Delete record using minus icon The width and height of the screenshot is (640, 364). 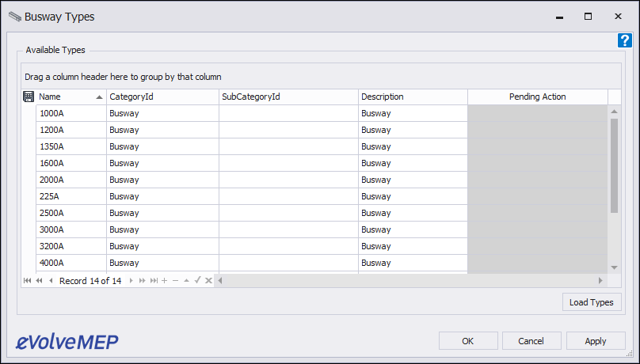(x=176, y=280)
